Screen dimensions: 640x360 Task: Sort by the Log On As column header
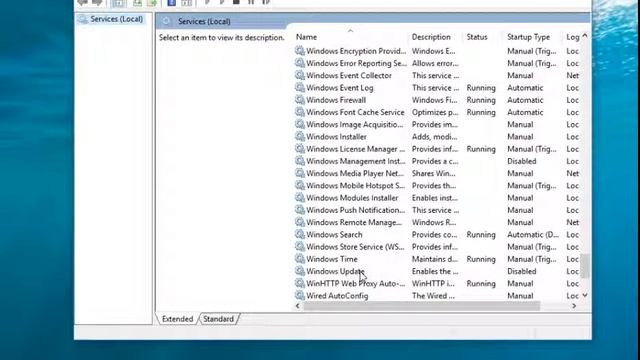[572, 37]
